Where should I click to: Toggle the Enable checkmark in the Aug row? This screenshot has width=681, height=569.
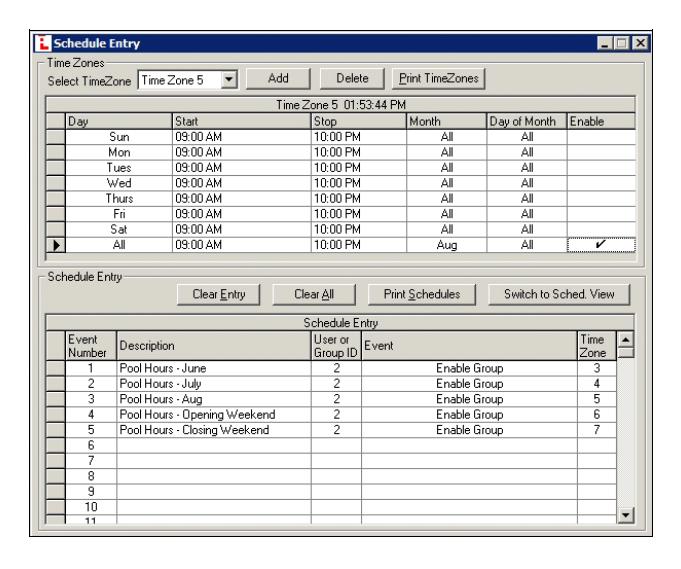point(601,245)
